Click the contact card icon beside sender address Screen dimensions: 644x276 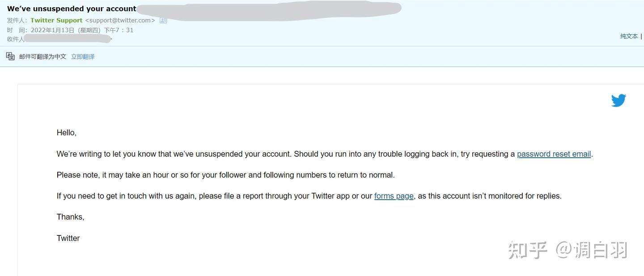click(163, 21)
